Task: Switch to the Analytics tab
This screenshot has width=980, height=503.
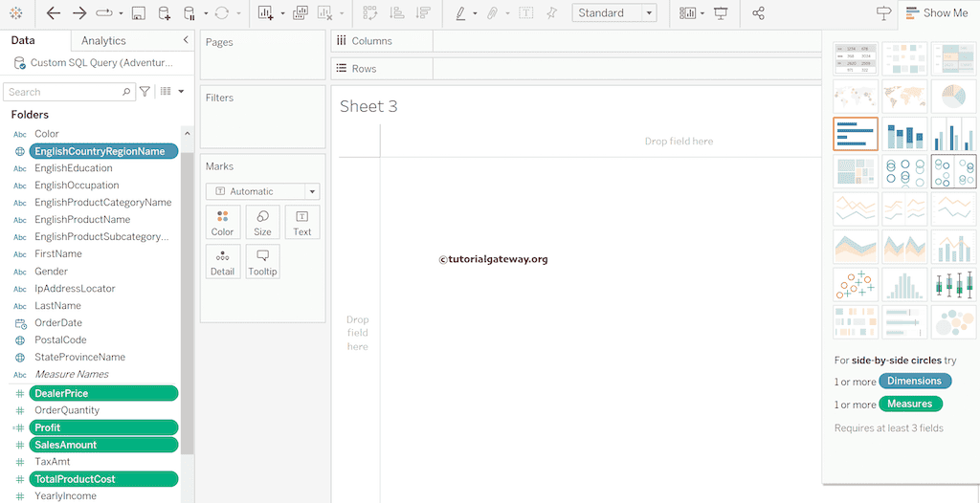Action: [103, 41]
